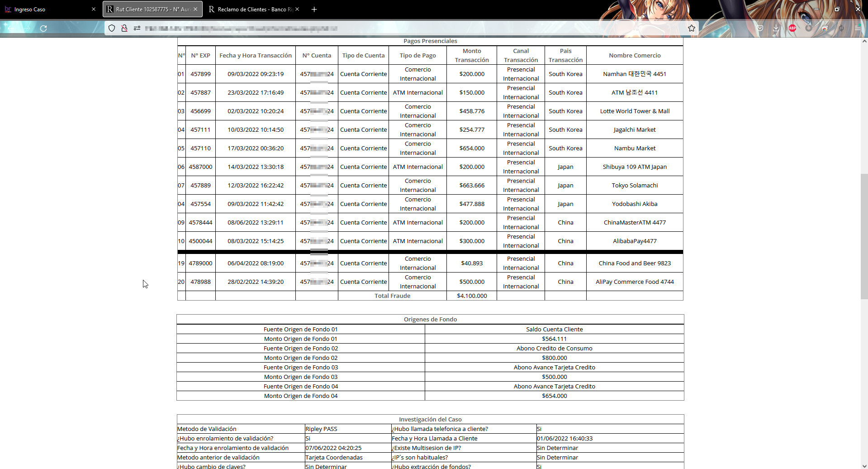The image size is (868, 469).
Task: Open the Downloads panel
Action: [x=776, y=28]
